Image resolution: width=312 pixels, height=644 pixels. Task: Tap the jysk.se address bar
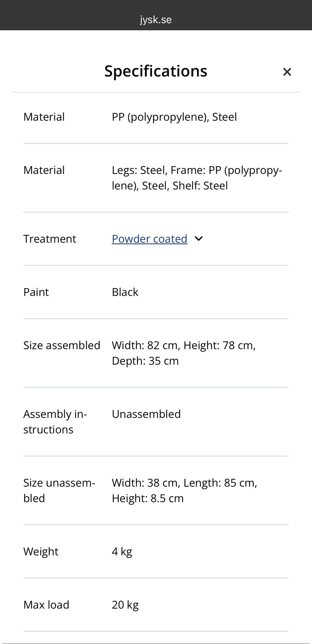pos(156,19)
